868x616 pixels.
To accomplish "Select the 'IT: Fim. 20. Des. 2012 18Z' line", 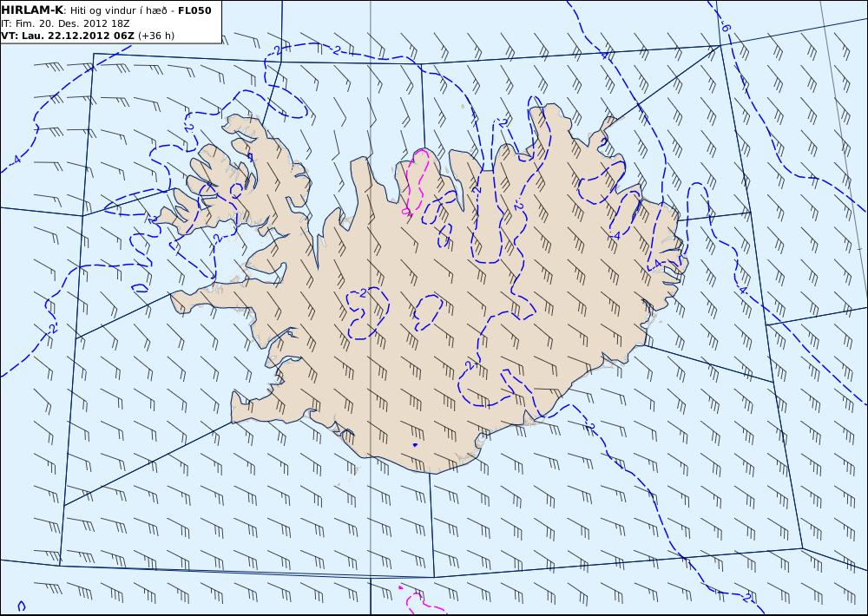I will pyautogui.click(x=65, y=23).
